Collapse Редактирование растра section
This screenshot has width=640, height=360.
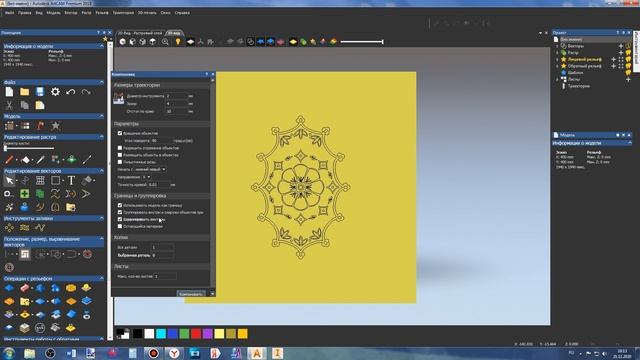tap(101, 137)
